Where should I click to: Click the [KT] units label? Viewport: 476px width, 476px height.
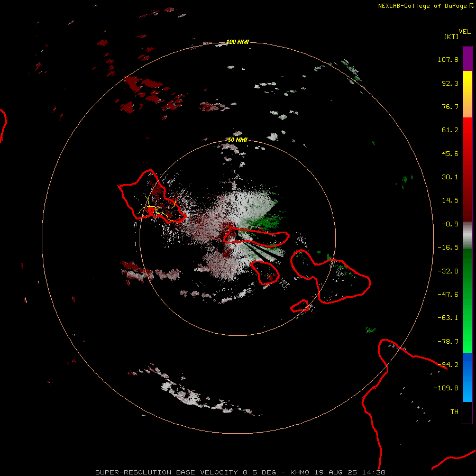pos(452,36)
